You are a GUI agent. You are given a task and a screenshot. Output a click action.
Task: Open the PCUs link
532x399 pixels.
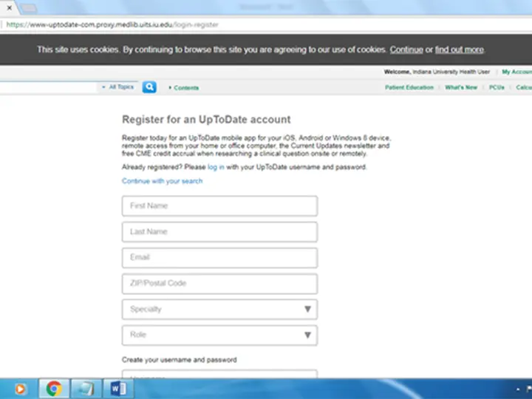[x=497, y=87]
